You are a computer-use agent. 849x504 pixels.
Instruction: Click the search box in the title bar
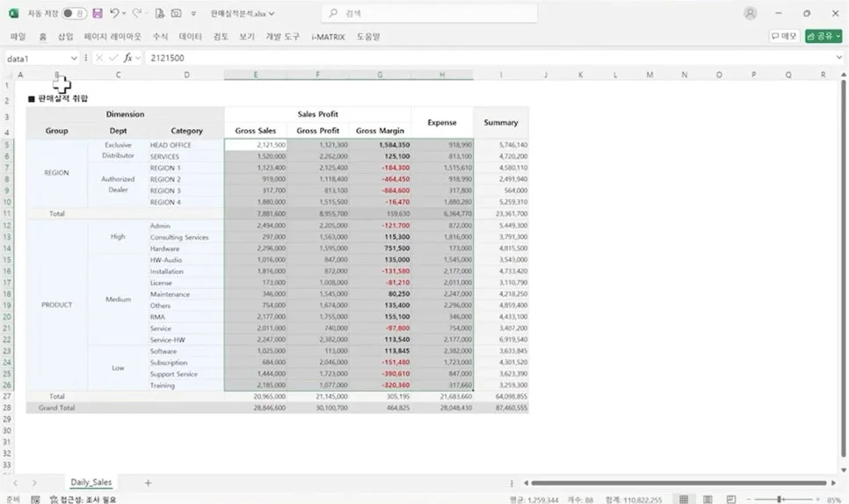(x=429, y=14)
